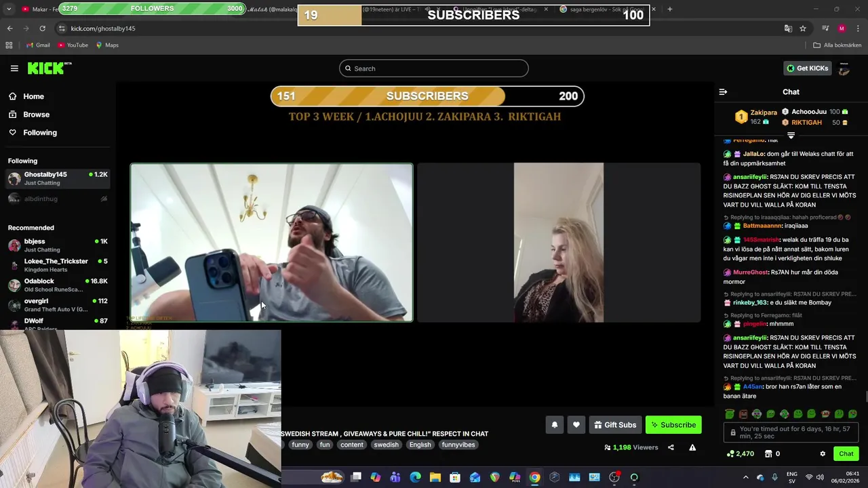Open Following in sidebar
Image resolution: width=868 pixels, height=488 pixels.
click(x=39, y=133)
